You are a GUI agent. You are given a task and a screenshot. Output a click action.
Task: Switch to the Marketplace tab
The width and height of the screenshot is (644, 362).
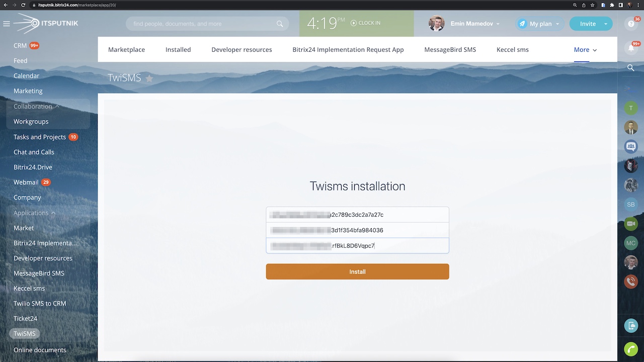(126, 50)
